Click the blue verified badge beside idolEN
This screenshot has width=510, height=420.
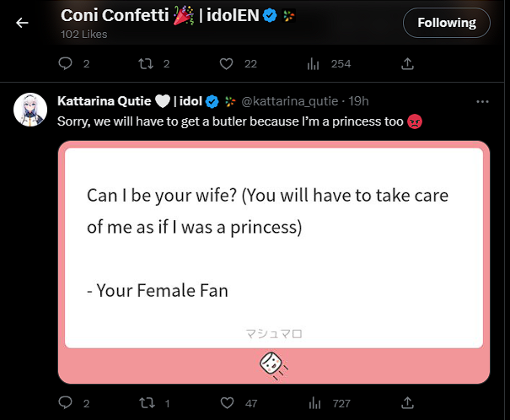click(x=270, y=15)
